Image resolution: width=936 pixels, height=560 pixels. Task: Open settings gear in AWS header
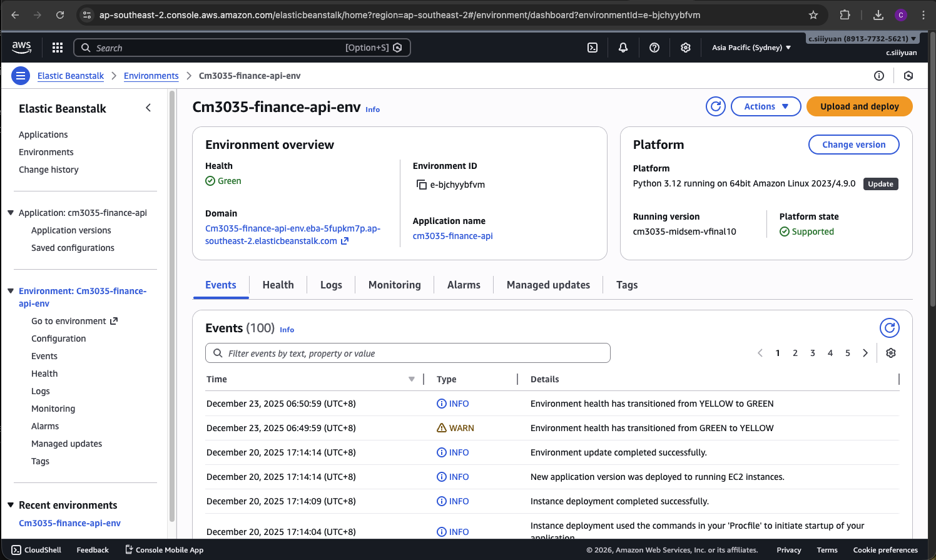[x=686, y=48]
